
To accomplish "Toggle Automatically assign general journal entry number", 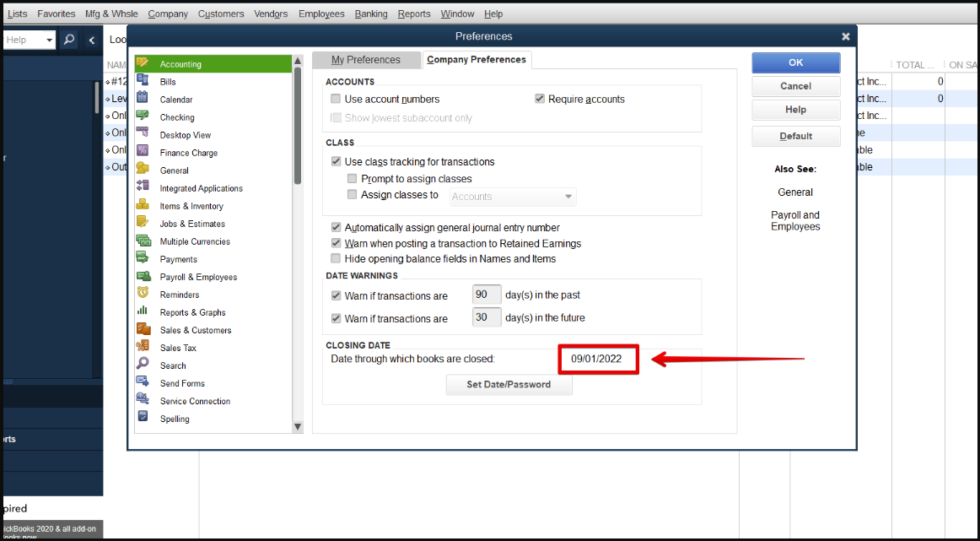I will click(x=336, y=228).
